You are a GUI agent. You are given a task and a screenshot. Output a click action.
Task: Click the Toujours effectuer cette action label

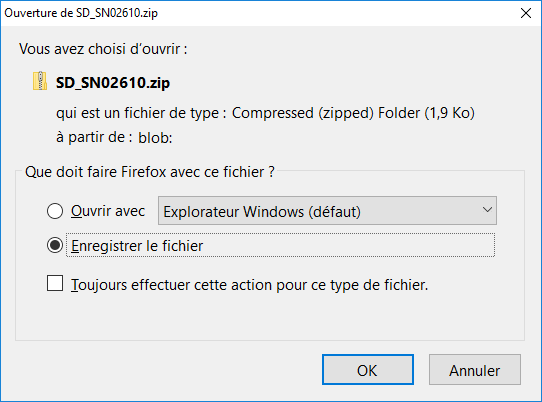(x=250, y=285)
